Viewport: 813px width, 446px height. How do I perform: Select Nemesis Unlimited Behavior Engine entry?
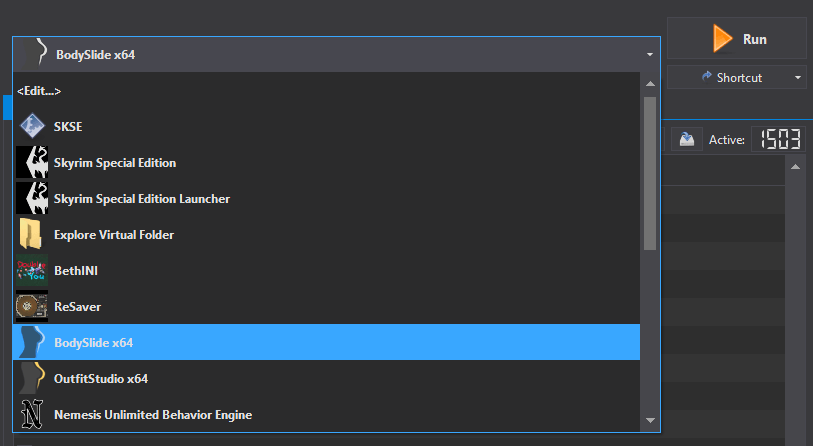[x=152, y=415]
